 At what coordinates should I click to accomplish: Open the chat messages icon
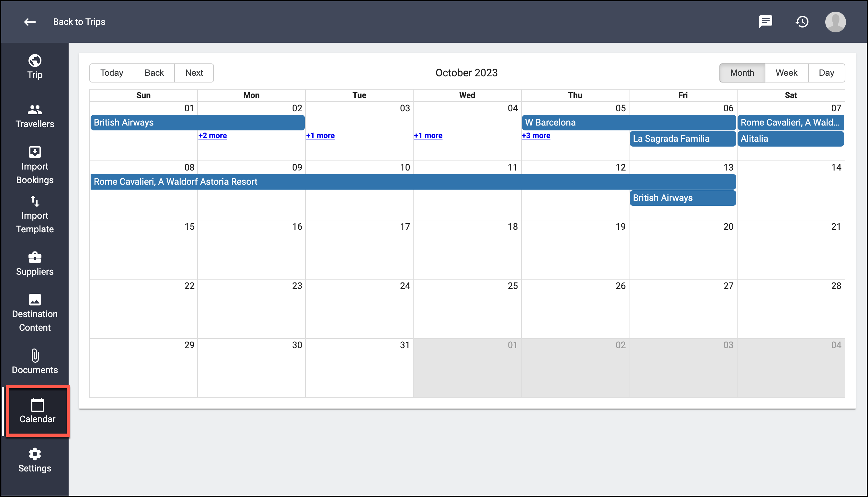point(766,21)
